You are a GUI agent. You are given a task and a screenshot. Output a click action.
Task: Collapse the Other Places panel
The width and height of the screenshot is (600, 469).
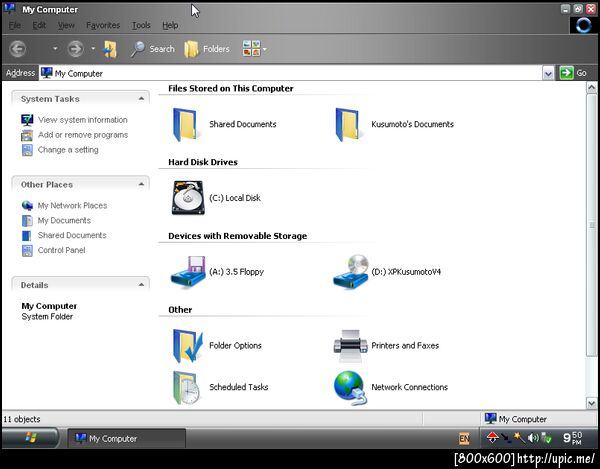coord(141,184)
